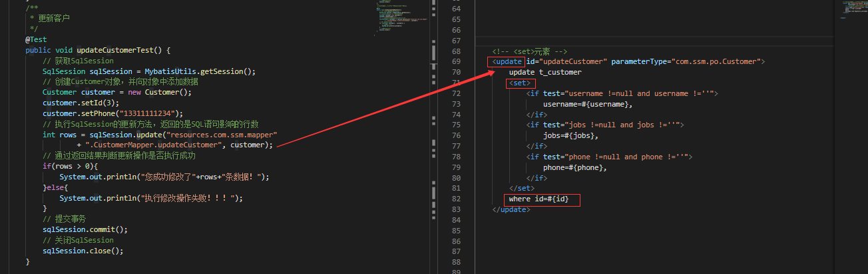Click the println "执行修改操作失败" line
This screenshot has height=274, width=868.
coord(151,198)
